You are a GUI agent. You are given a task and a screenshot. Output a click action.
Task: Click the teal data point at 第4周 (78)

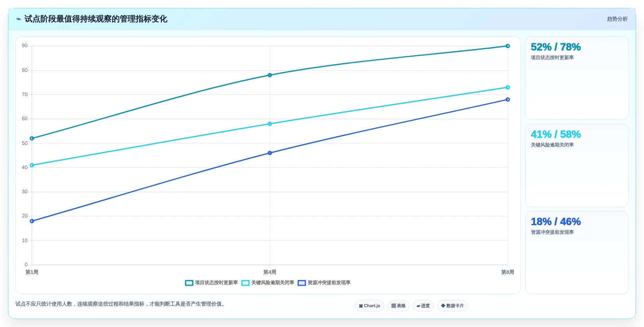pyautogui.click(x=270, y=75)
